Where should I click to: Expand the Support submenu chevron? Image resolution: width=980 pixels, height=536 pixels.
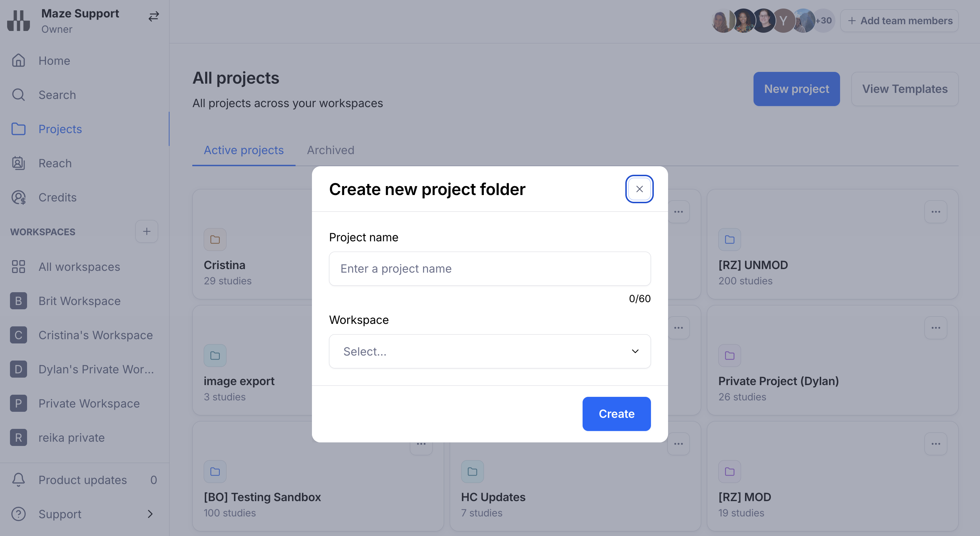[150, 514]
